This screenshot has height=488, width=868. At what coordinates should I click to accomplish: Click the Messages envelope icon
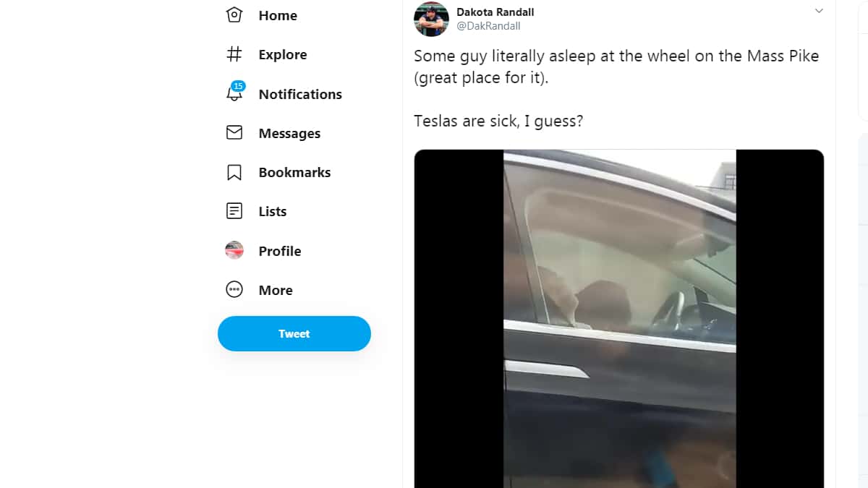click(234, 133)
